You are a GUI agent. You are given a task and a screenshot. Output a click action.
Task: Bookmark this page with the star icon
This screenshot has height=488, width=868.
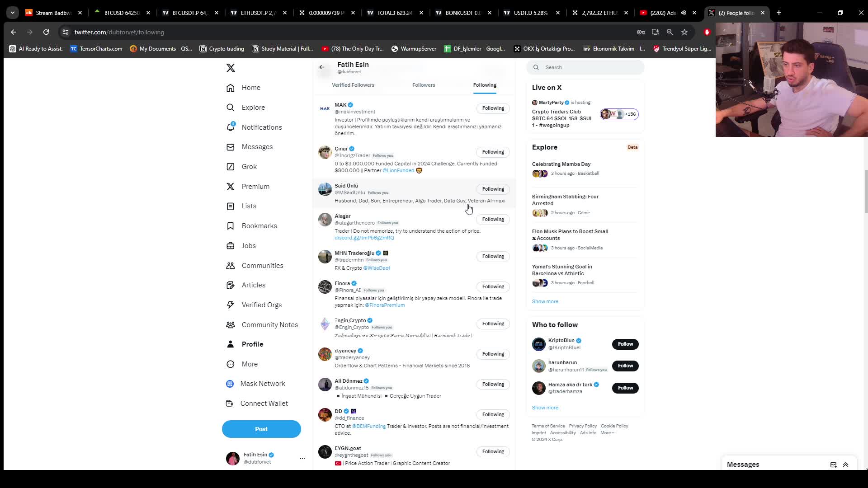coord(684,32)
